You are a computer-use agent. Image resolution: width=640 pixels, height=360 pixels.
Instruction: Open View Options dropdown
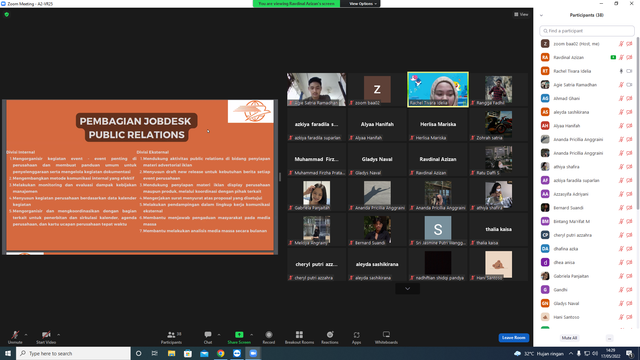(362, 4)
